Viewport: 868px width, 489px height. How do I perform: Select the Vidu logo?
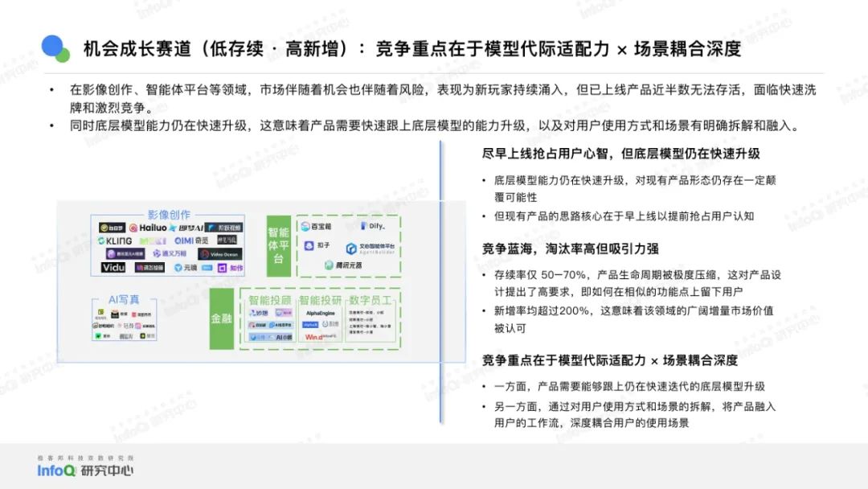point(113,268)
